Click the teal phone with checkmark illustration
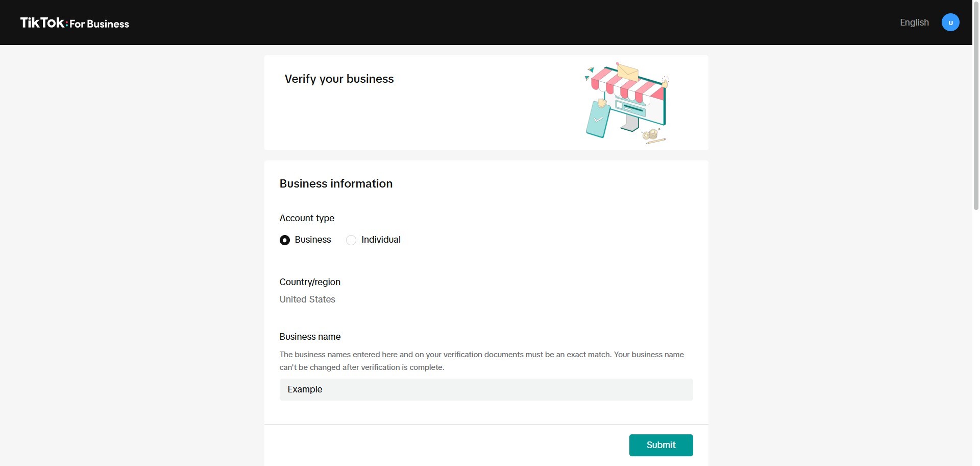This screenshot has height=466, width=980. coord(598,120)
